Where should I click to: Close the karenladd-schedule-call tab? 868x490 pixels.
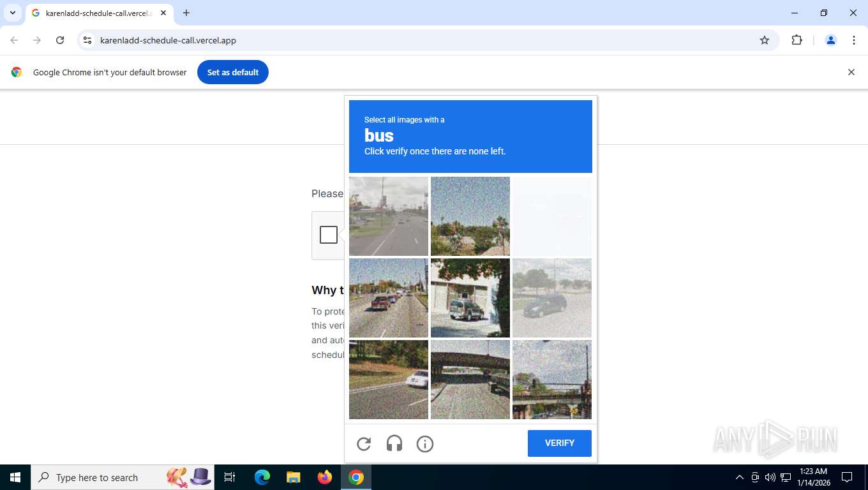163,13
